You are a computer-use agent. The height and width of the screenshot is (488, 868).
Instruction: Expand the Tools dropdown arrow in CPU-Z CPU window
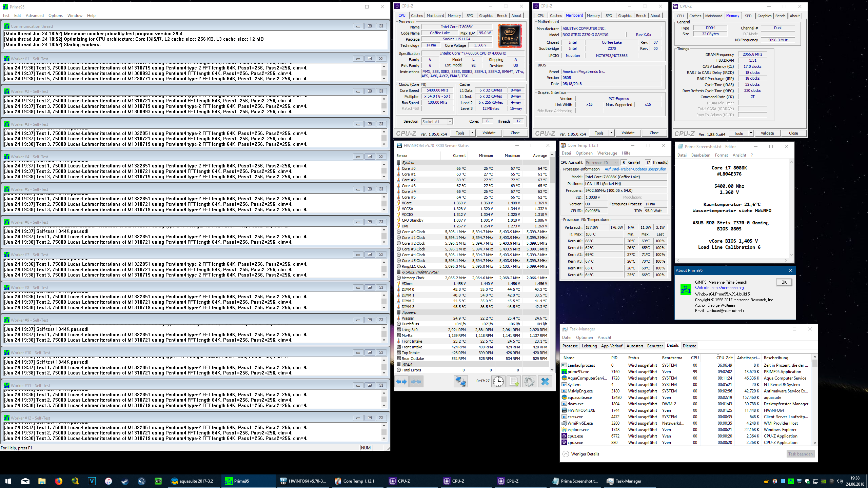pos(472,133)
